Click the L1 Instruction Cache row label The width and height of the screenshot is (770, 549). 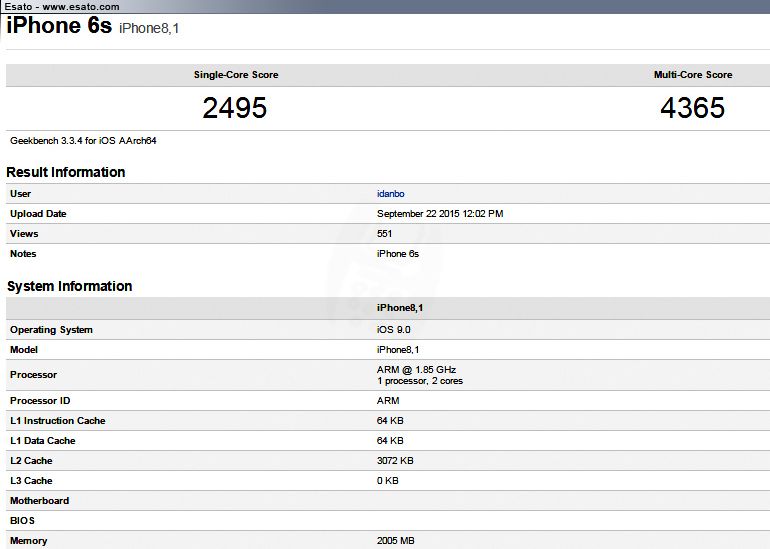click(57, 421)
